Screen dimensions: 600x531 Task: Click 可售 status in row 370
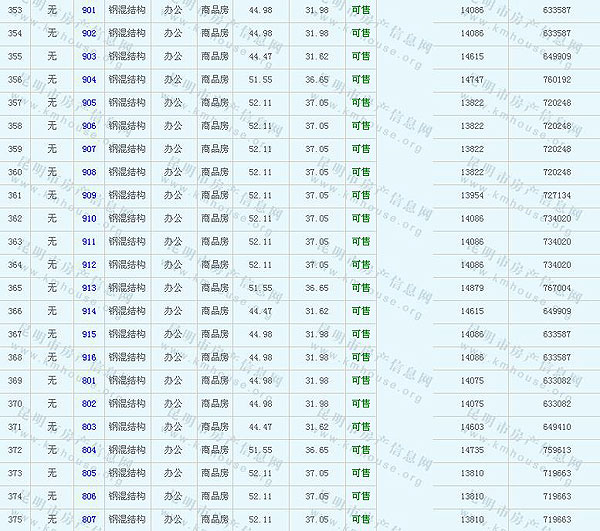click(x=360, y=404)
